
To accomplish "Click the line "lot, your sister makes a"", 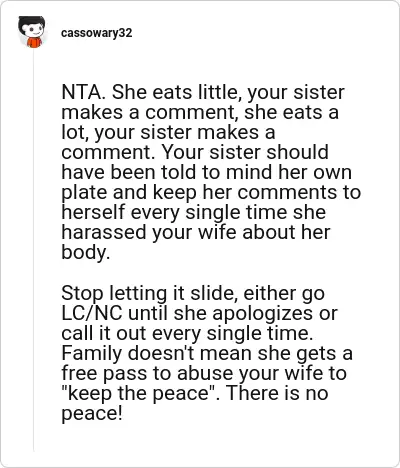I will click(168, 132).
